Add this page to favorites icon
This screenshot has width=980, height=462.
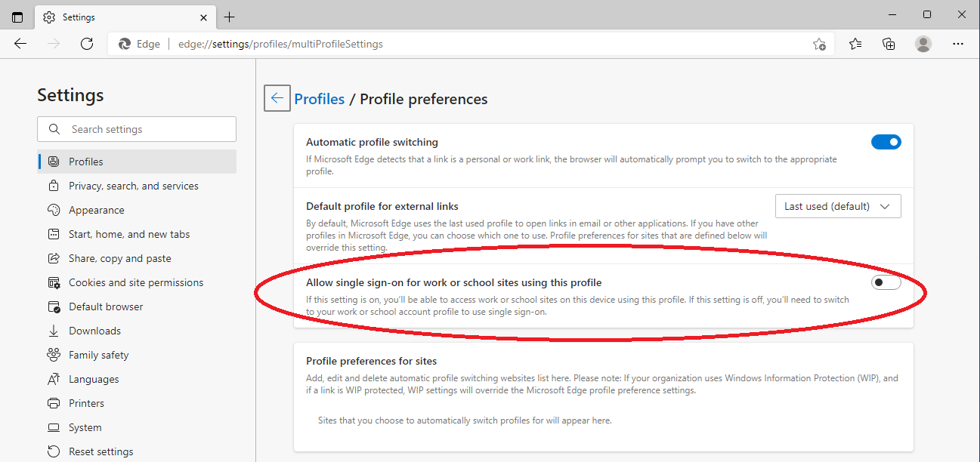tap(819, 45)
